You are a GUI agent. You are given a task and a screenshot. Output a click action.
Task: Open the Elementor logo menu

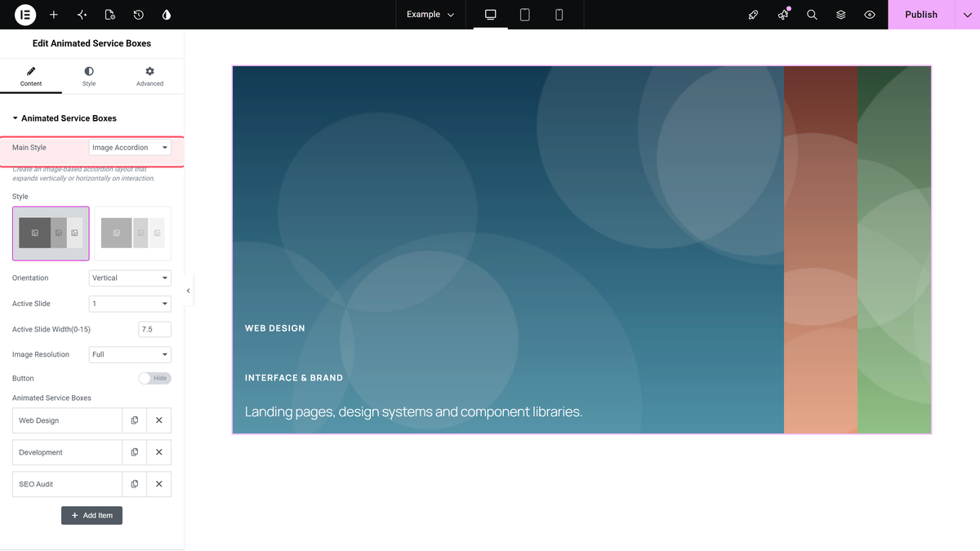(x=24, y=15)
